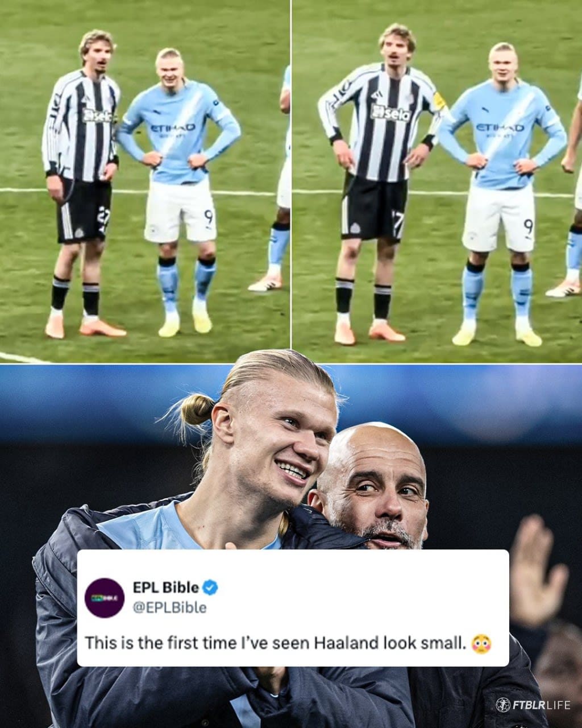Click the FTBLRLIFE watermark text
This screenshot has width=582, height=728.
click(541, 705)
